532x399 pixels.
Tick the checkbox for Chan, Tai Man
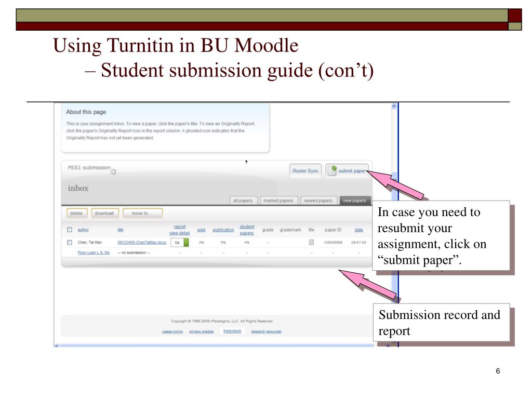(70, 242)
